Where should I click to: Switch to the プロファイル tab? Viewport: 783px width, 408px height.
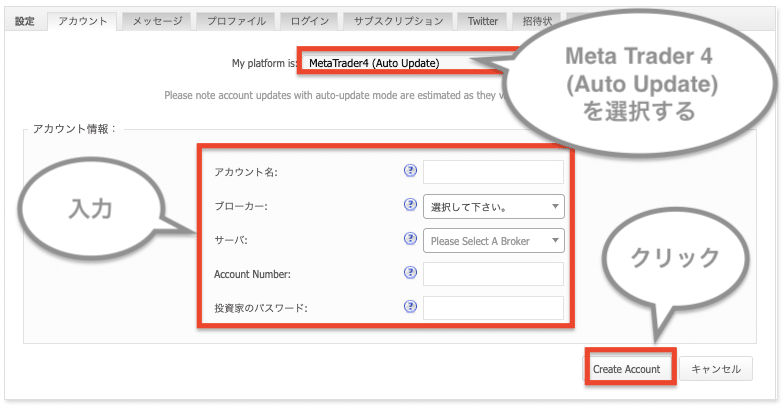pos(236,21)
